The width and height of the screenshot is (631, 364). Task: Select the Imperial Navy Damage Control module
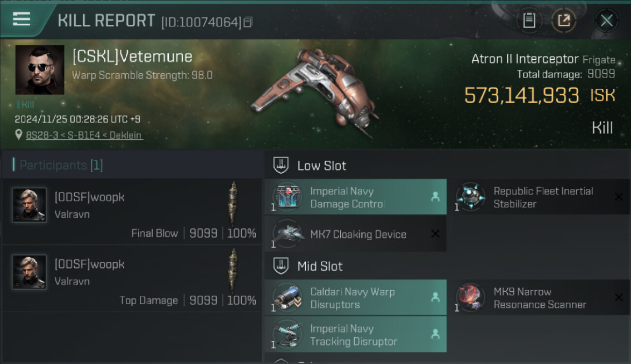click(x=347, y=198)
